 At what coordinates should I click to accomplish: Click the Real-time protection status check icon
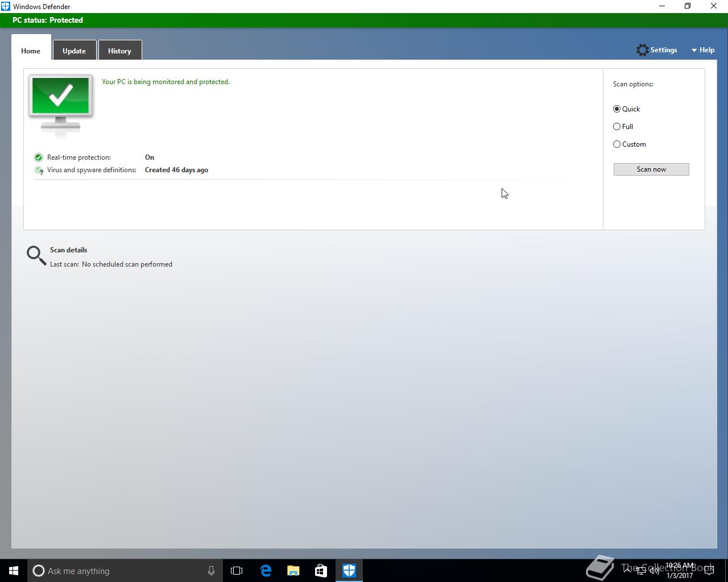[38, 157]
